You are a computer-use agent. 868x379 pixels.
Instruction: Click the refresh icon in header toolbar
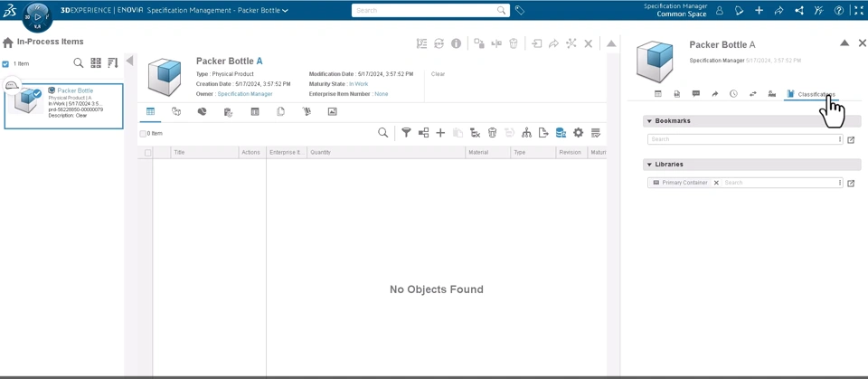point(439,43)
